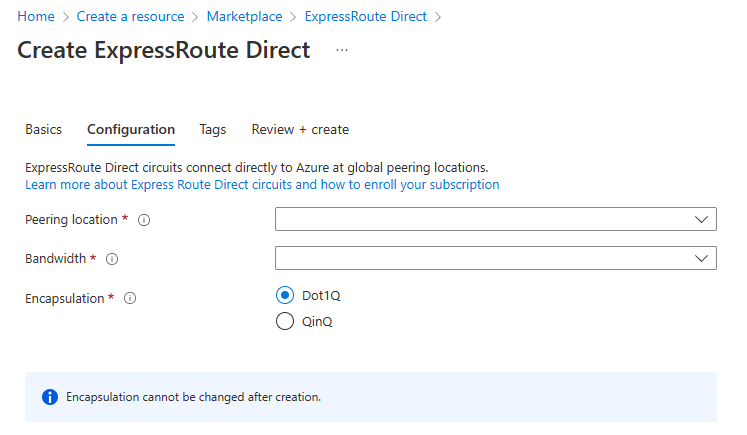Image resolution: width=747 pixels, height=435 pixels.
Task: Go to the Review + create tab
Action: (300, 130)
